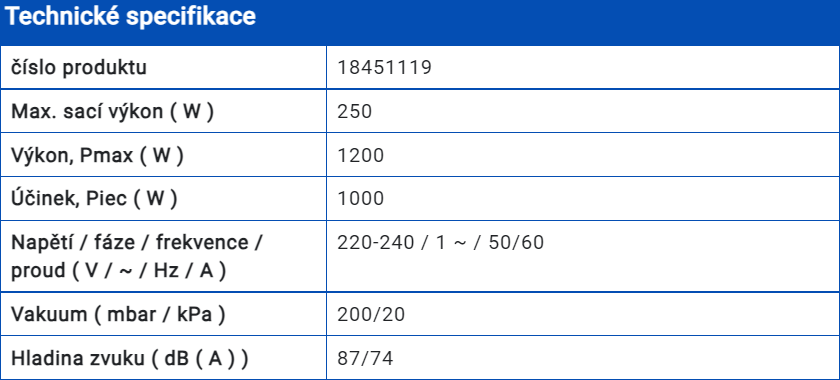Click the 50/60 frequency text

pyautogui.click(x=516, y=243)
